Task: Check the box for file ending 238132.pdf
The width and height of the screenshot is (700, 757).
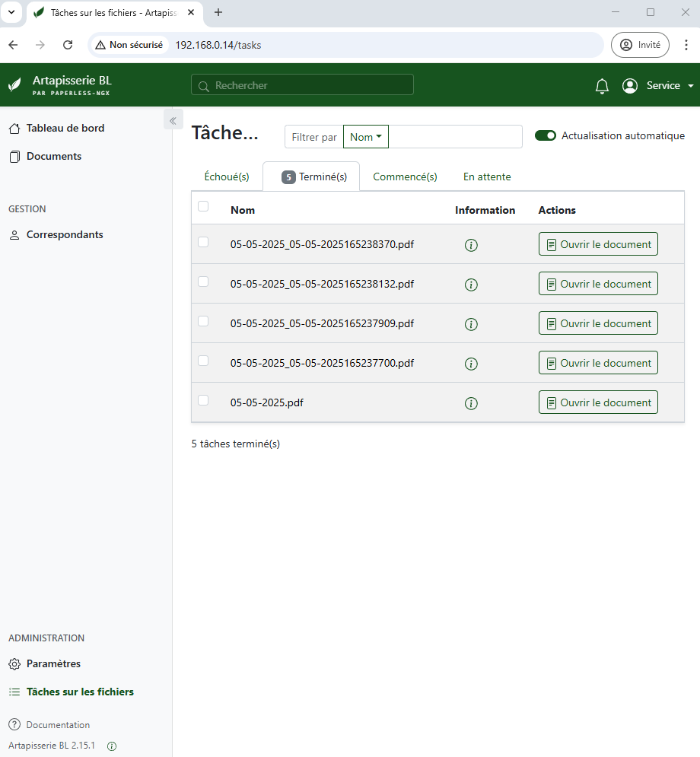Action: pos(203,281)
